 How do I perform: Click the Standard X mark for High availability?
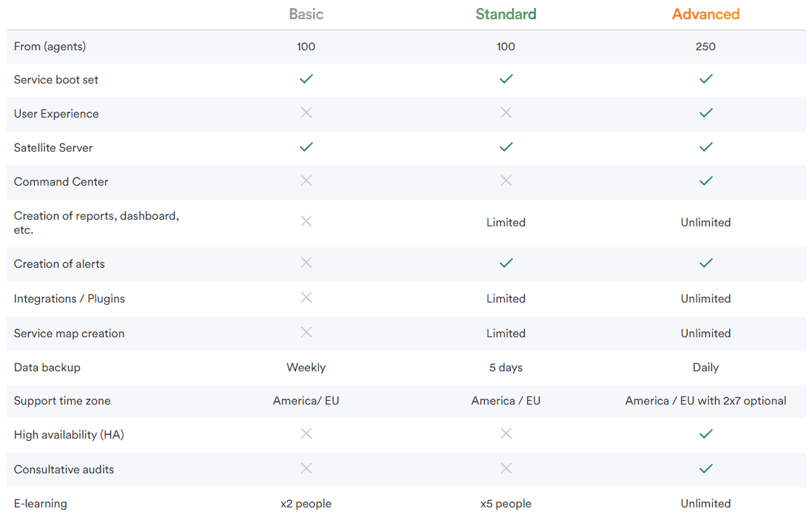click(506, 433)
